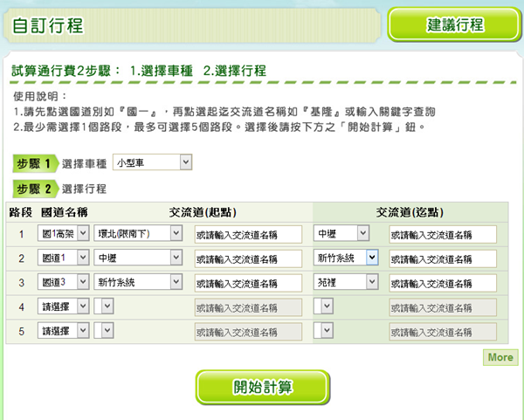The image size is (524, 420).
Task: Open row 2 國道1 highway dropdown
Action: [x=63, y=258]
